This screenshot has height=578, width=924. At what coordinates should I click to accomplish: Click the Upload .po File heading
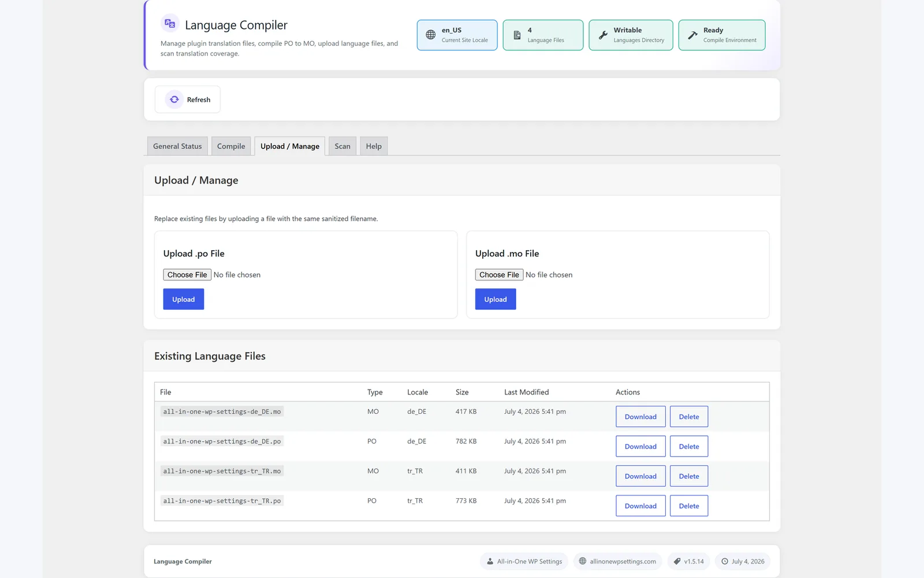point(194,253)
